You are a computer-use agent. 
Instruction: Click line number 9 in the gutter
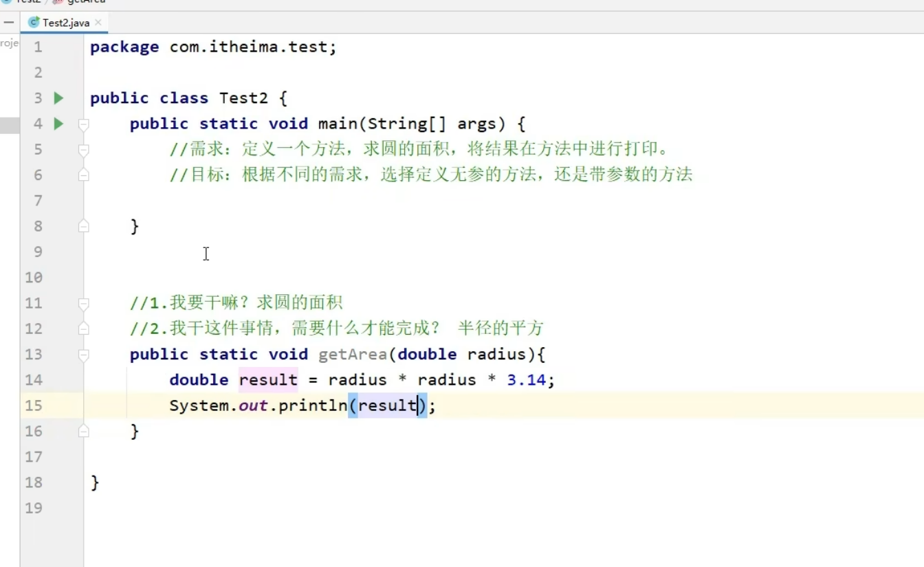coord(38,252)
